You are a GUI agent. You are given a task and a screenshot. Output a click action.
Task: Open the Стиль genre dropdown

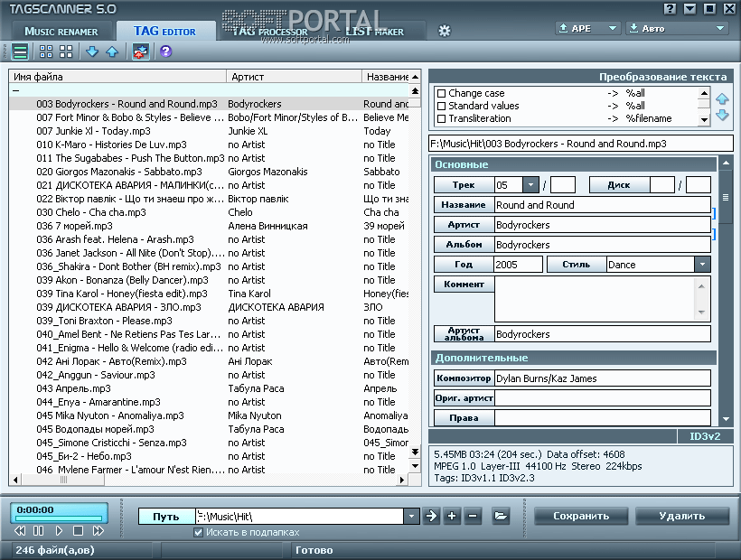click(x=702, y=265)
